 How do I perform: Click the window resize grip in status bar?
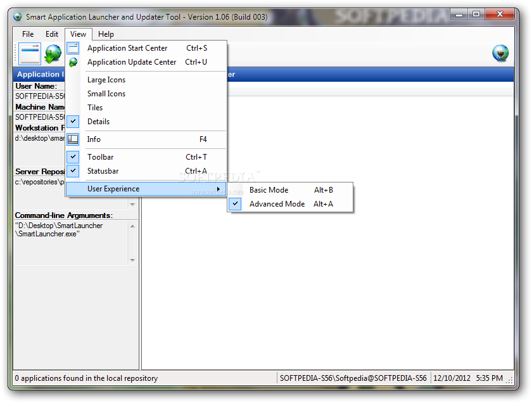tap(509, 380)
